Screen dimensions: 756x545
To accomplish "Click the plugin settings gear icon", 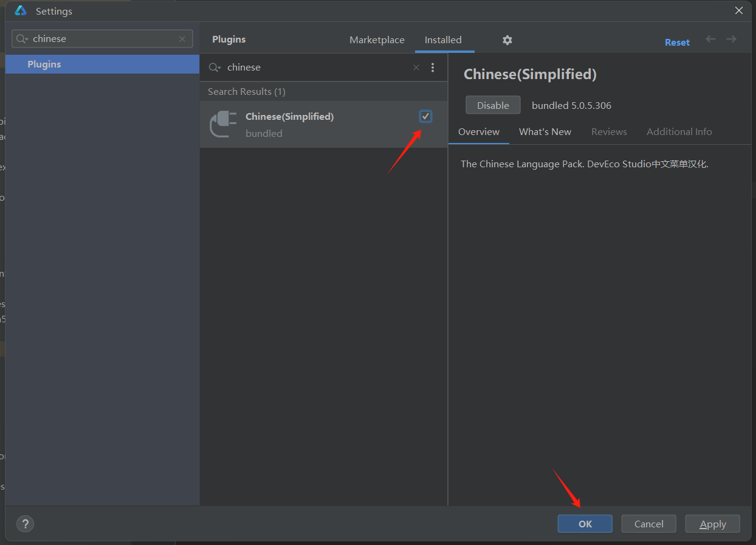I will pyautogui.click(x=507, y=40).
